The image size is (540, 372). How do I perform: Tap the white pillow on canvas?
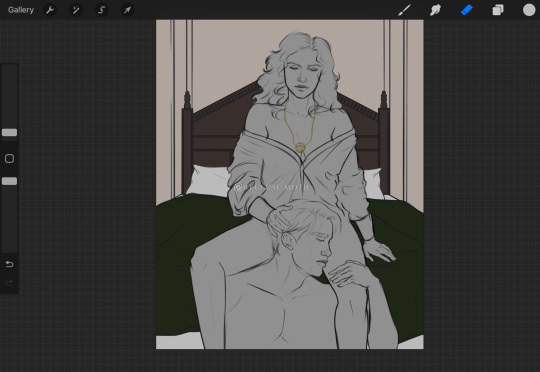coord(207,181)
